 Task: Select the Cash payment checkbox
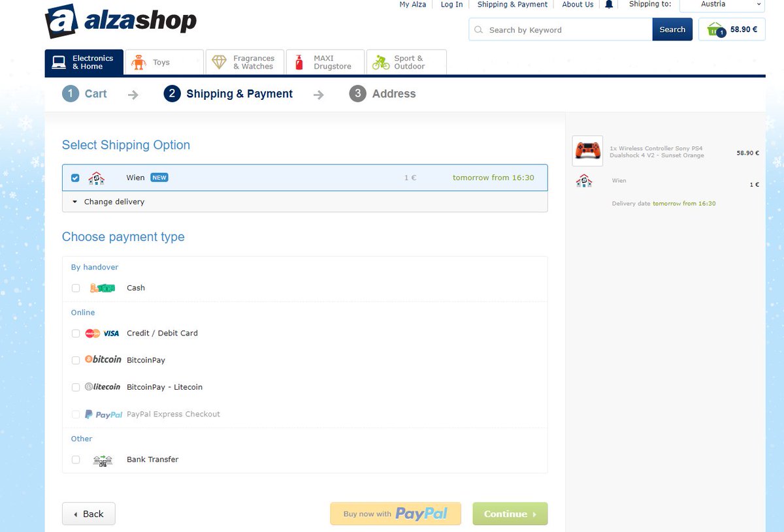[x=76, y=288]
